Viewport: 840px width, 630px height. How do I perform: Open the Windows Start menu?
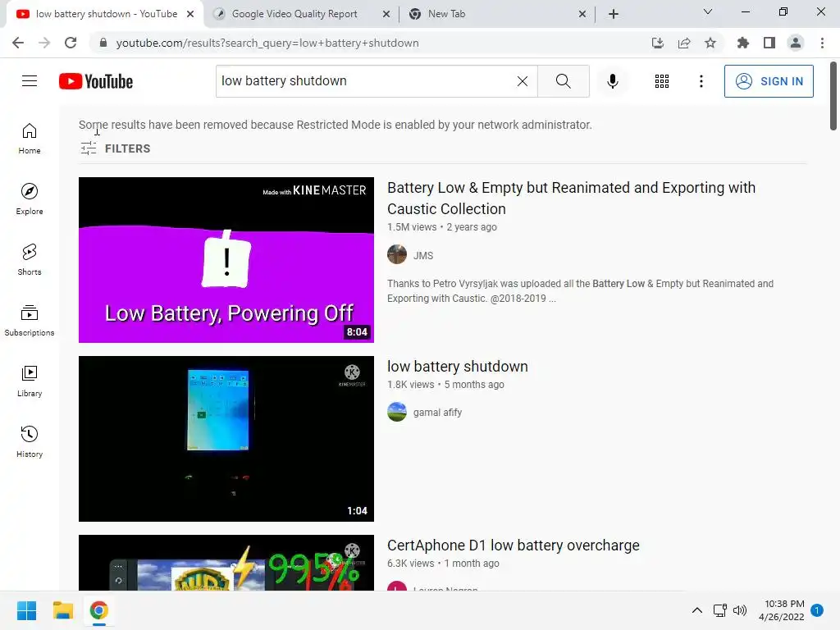[x=26, y=610]
